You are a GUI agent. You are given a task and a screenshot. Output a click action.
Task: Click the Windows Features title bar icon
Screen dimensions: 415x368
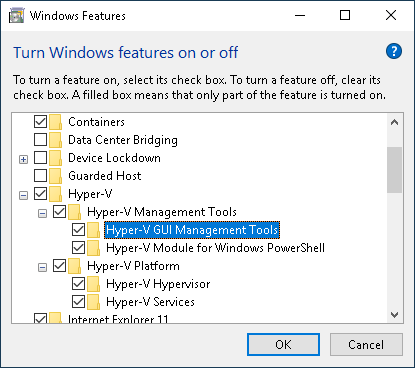click(16, 16)
